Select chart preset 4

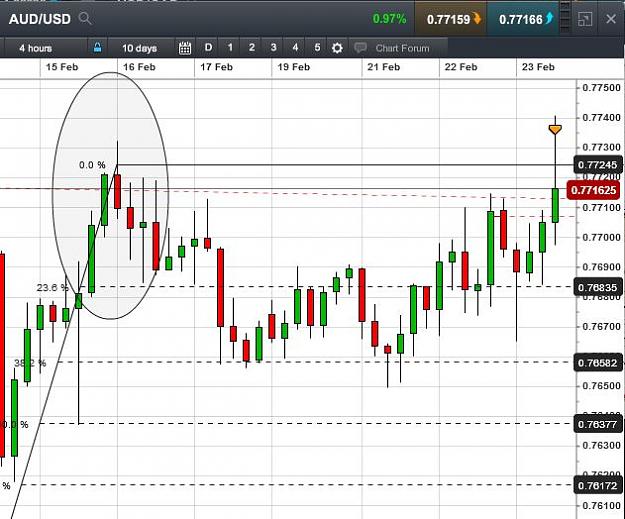295,48
